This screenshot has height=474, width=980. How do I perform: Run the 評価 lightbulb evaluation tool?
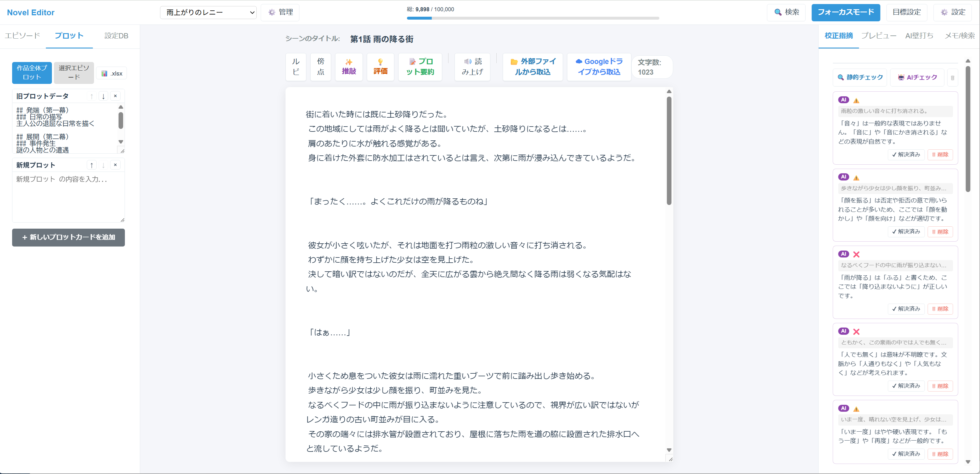coord(380,67)
